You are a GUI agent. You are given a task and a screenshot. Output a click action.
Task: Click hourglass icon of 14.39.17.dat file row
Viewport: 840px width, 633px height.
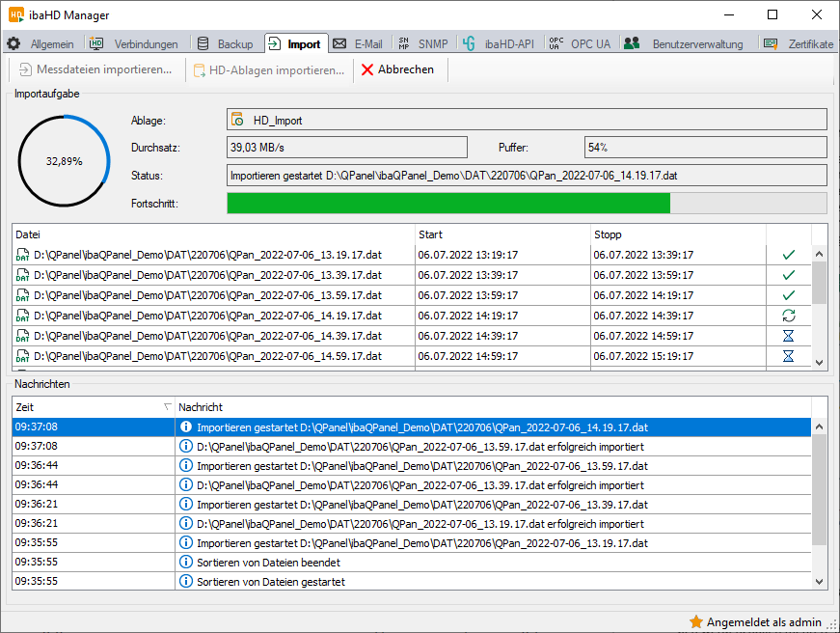[x=788, y=336]
